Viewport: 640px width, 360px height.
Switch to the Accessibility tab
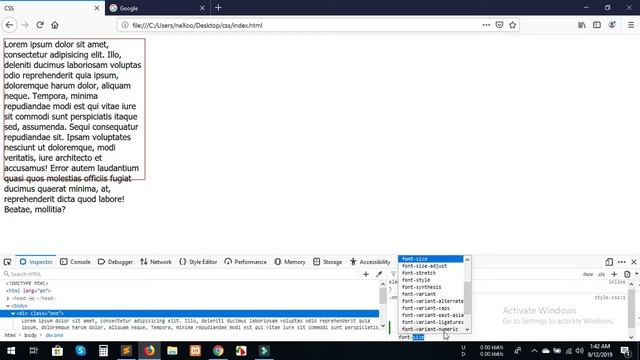370,262
